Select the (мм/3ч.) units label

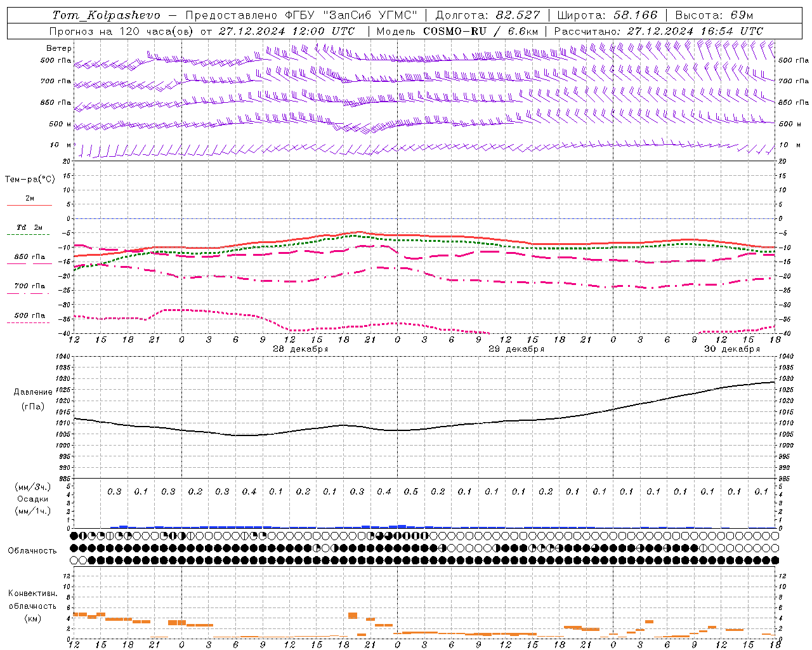click(x=33, y=487)
